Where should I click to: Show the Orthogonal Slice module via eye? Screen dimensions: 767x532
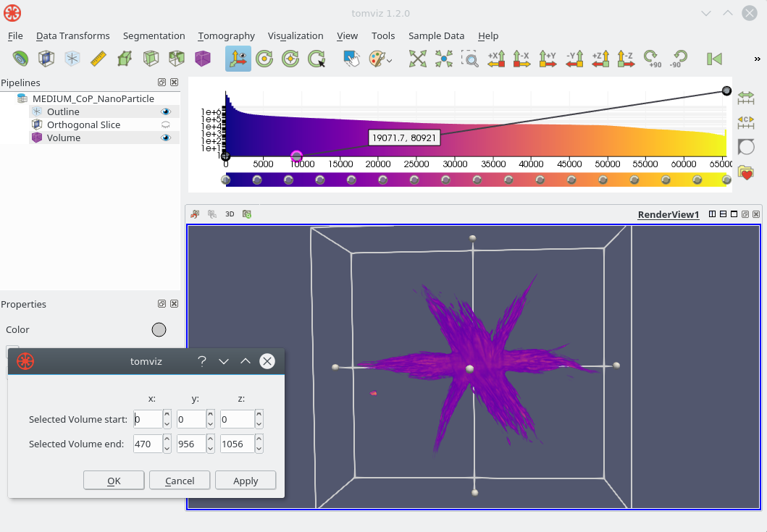(x=166, y=124)
